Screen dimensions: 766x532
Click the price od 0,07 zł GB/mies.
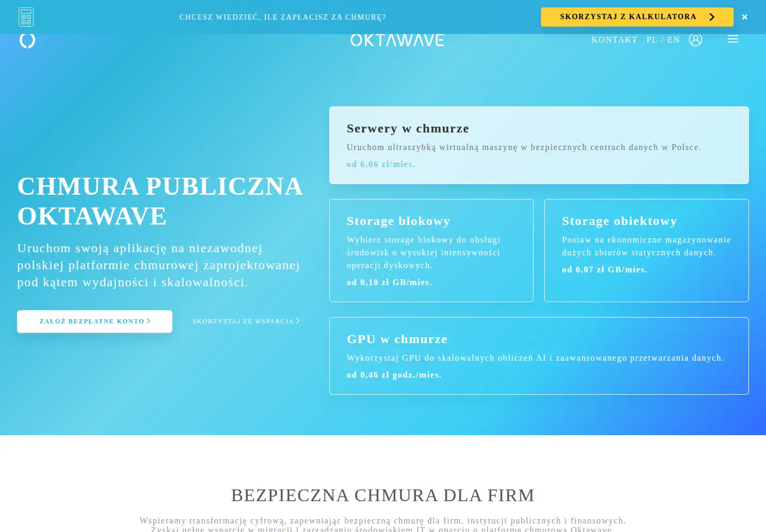[x=605, y=270]
